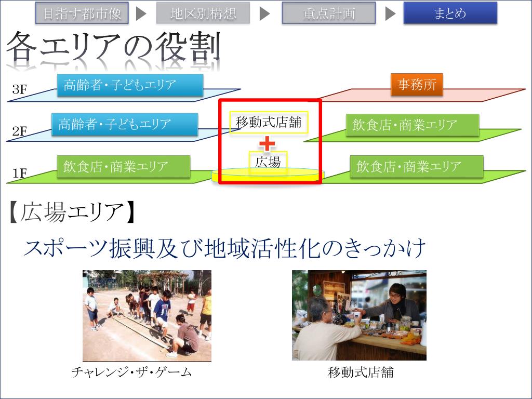Viewport: 532px width, 399px height.
Task: Click the arrow after 目指す都市像
Action: (x=141, y=14)
